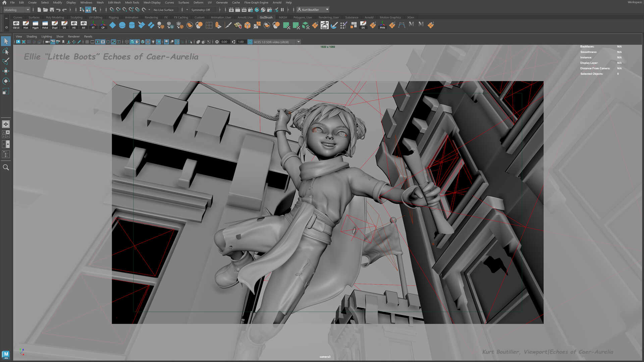Click the camera3 label below the viewport
Image resolution: width=644 pixels, height=362 pixels.
325,357
